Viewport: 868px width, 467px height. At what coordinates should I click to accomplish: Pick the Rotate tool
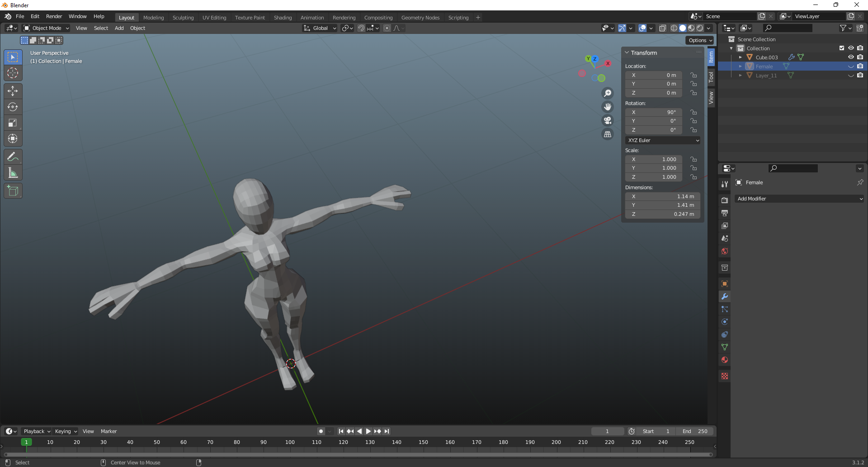[x=13, y=107]
